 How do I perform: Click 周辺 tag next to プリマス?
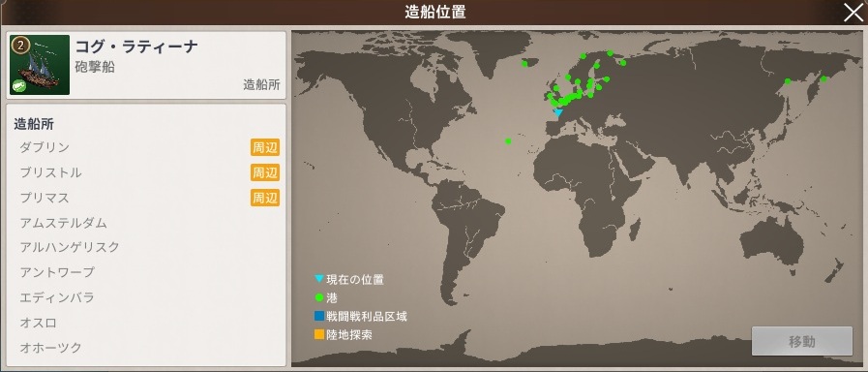tap(265, 198)
